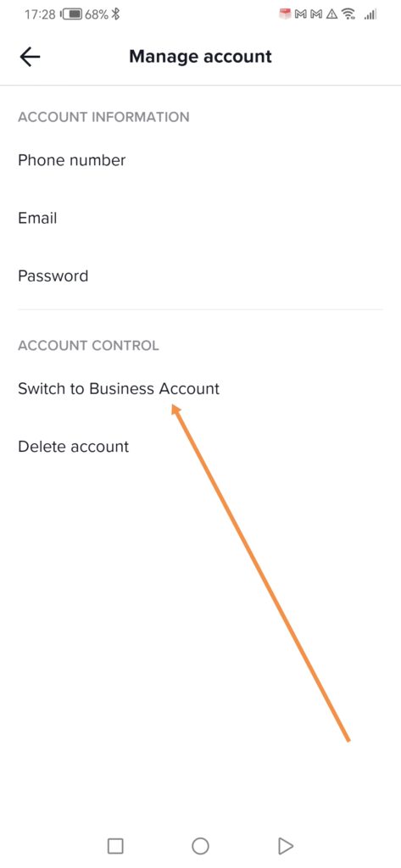Tap the 17:28 clock in status bar
Viewport: 401px width, 868px height.
(x=40, y=15)
